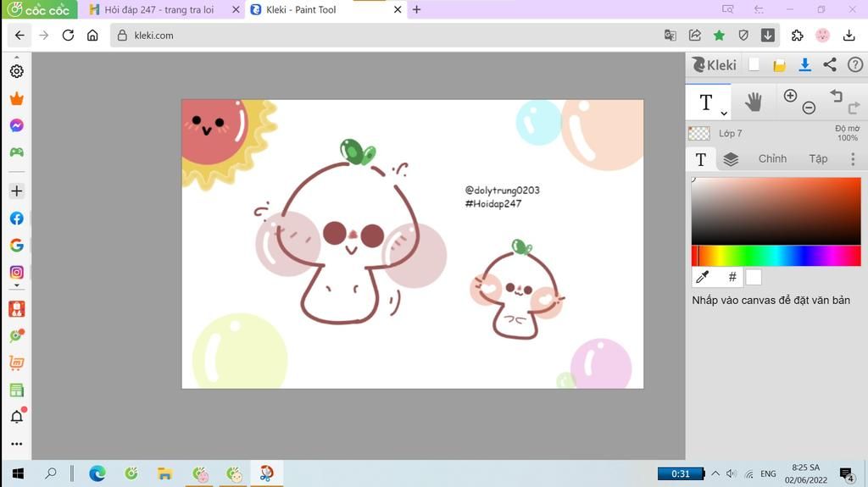The height and width of the screenshot is (487, 868).
Task: Click the white current color swatch
Action: click(x=754, y=277)
